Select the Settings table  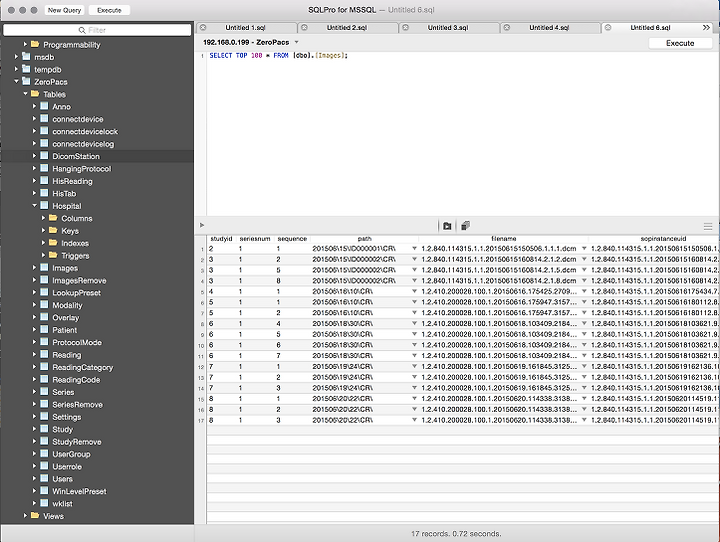(x=67, y=417)
